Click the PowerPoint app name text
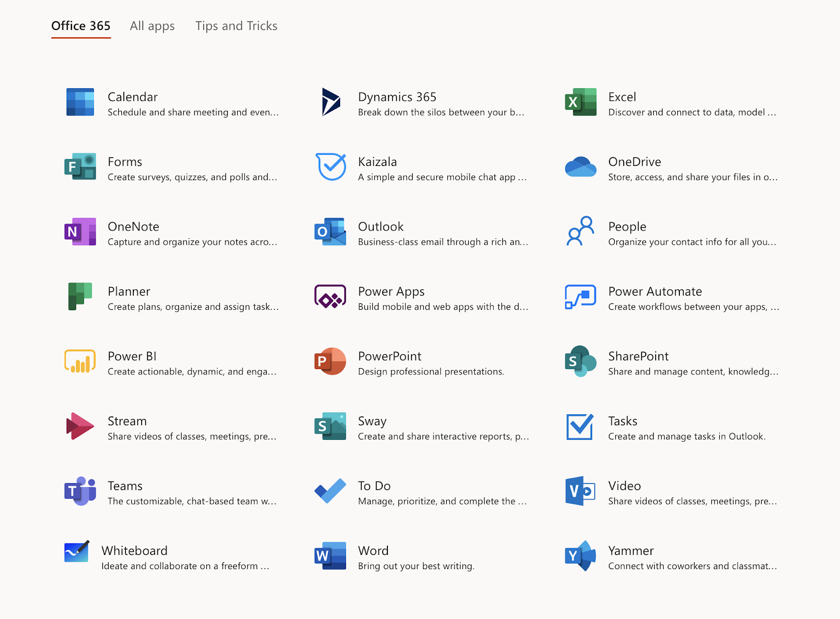Screen dimensions: 840x619 click(x=390, y=356)
